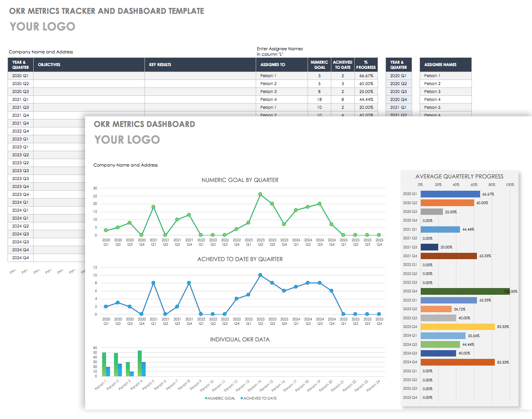Viewport: 532px width, 419px height.
Task: Select the ACHEIVED TO DATE BY QUARTER chart title
Action: 240,259
